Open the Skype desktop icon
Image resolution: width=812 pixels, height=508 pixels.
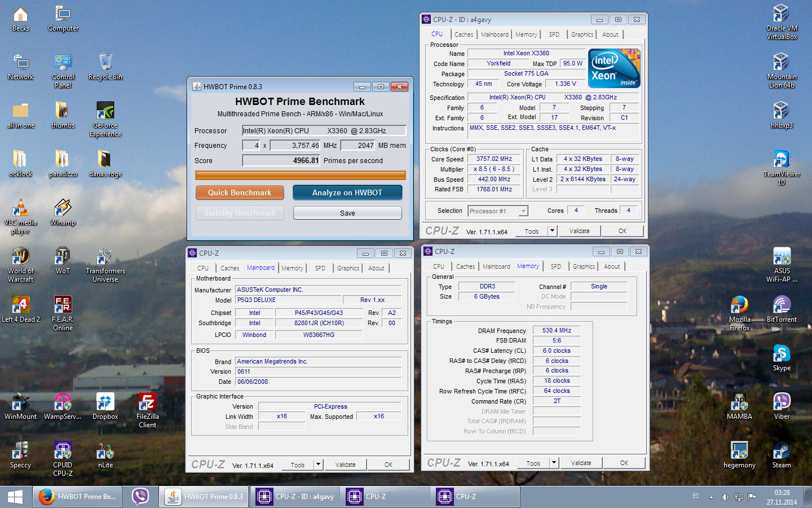coord(782,358)
